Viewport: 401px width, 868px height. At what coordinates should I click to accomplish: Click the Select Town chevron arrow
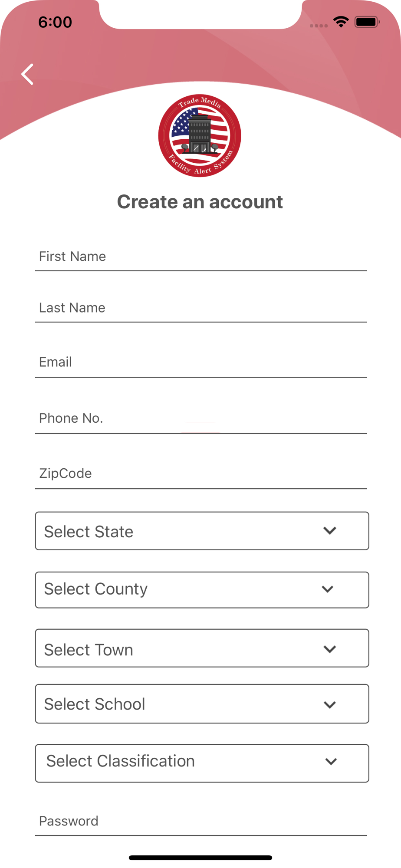pyautogui.click(x=330, y=649)
